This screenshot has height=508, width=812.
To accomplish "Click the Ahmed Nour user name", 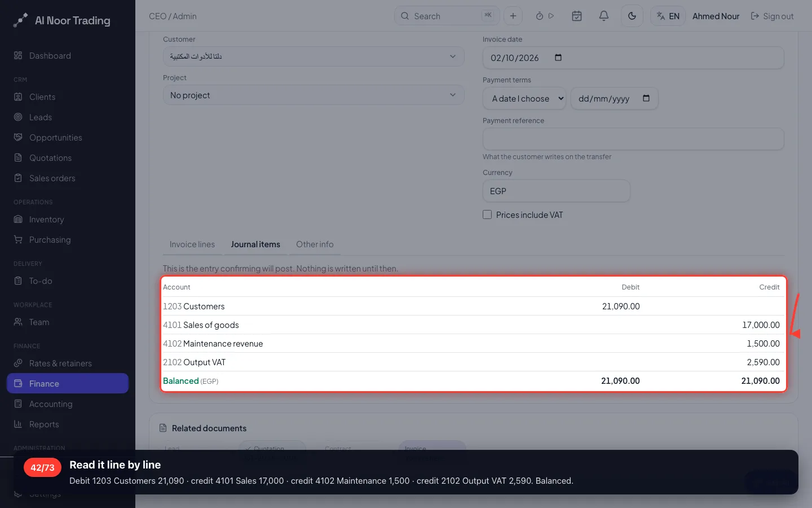I will pyautogui.click(x=716, y=16).
